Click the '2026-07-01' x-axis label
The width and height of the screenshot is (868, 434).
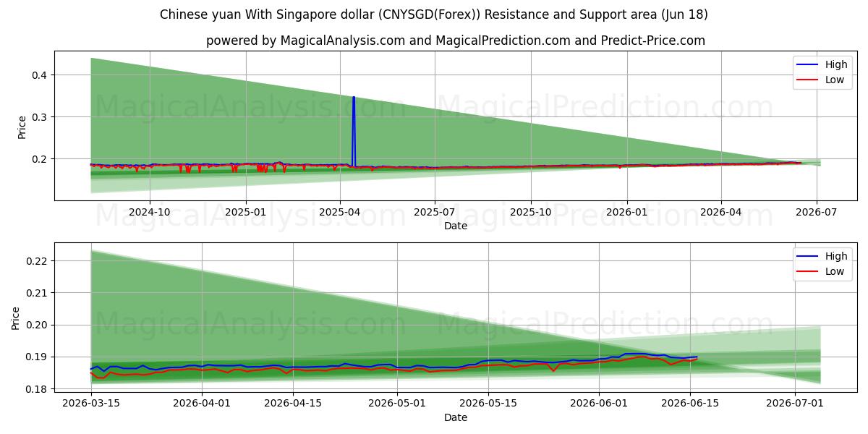click(796, 404)
